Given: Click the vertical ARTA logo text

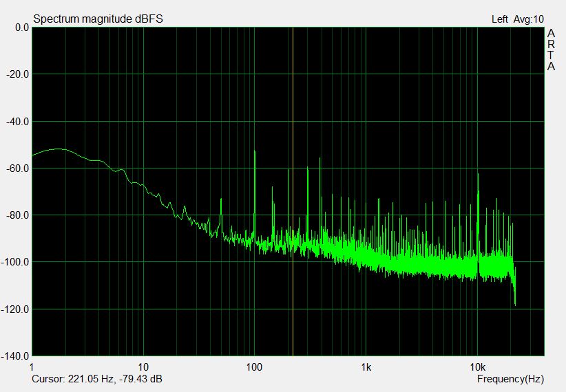Looking at the screenshot, I should click(x=551, y=50).
